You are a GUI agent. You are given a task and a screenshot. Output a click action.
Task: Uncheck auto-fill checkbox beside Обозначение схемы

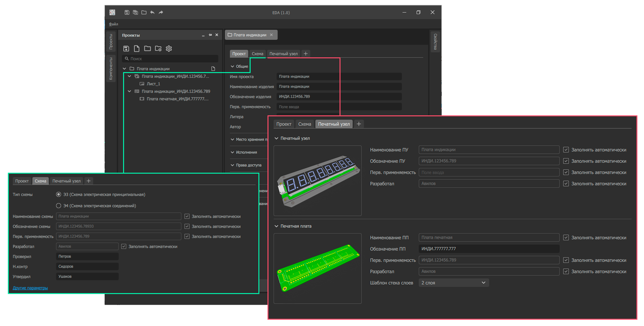tap(187, 226)
